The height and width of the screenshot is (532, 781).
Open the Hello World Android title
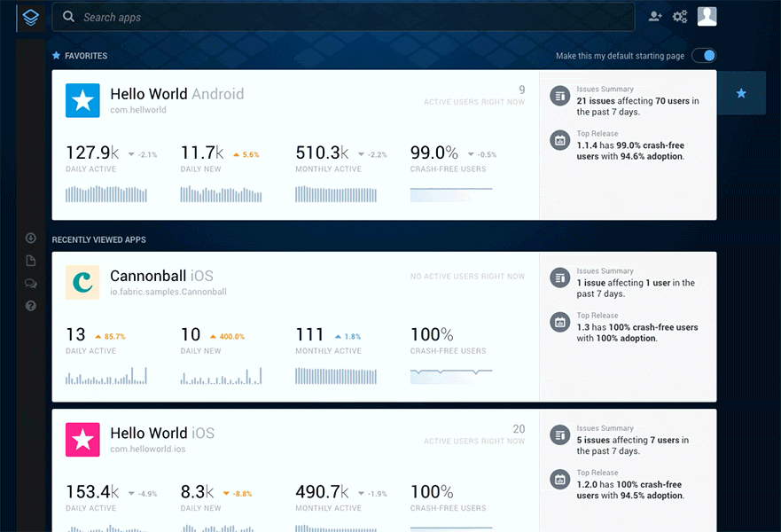tap(176, 94)
